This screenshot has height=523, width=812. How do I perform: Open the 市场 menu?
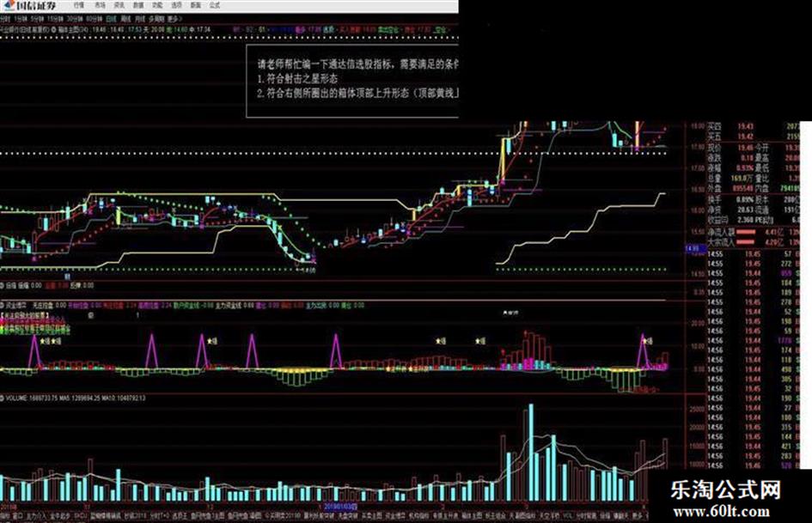tap(100, 5)
